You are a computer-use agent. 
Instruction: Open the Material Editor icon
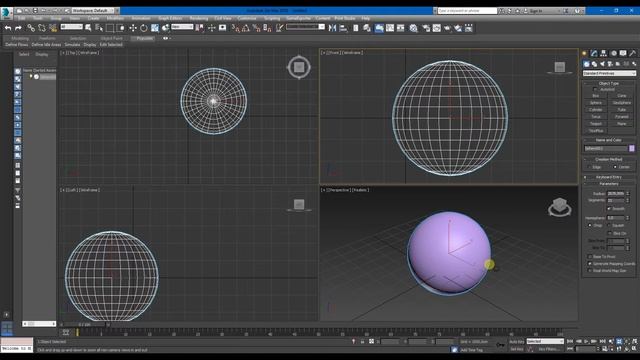point(413,28)
